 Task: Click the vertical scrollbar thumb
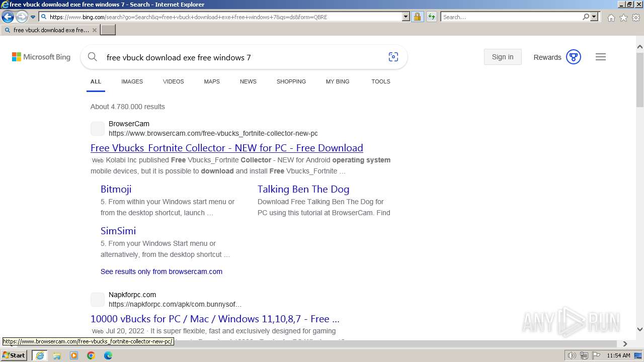[x=640, y=79]
